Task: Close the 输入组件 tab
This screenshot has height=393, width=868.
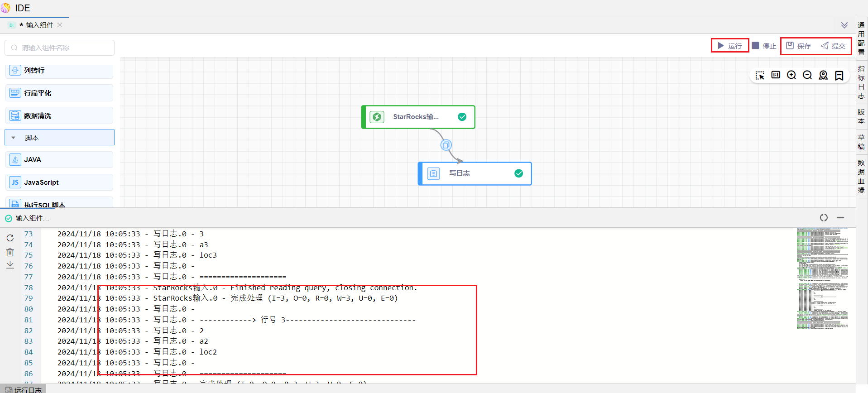Action: click(x=60, y=25)
